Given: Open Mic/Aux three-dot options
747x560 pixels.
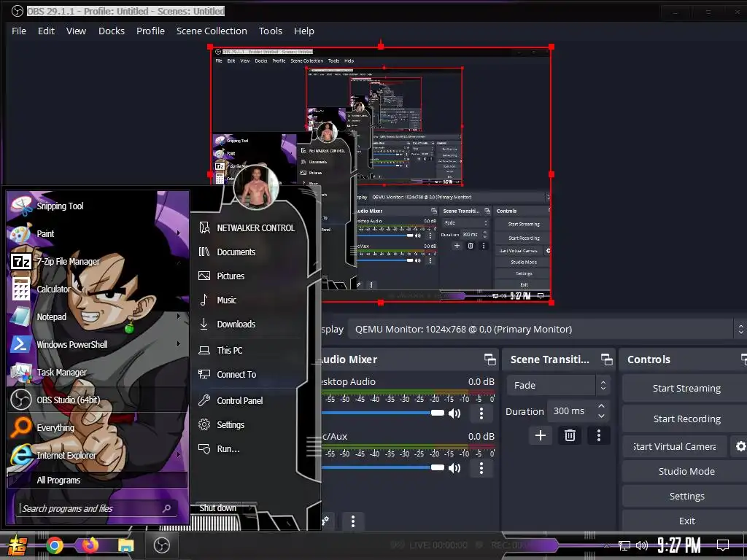Looking at the screenshot, I should tap(481, 468).
